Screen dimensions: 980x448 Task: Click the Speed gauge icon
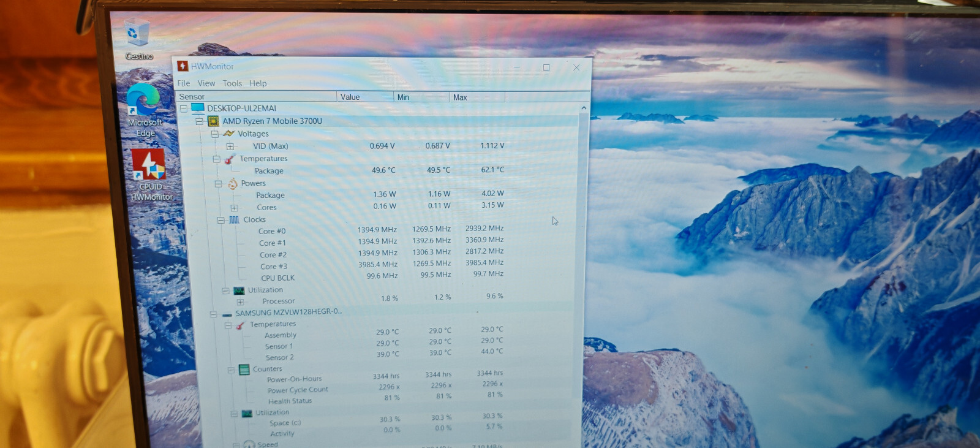click(249, 444)
